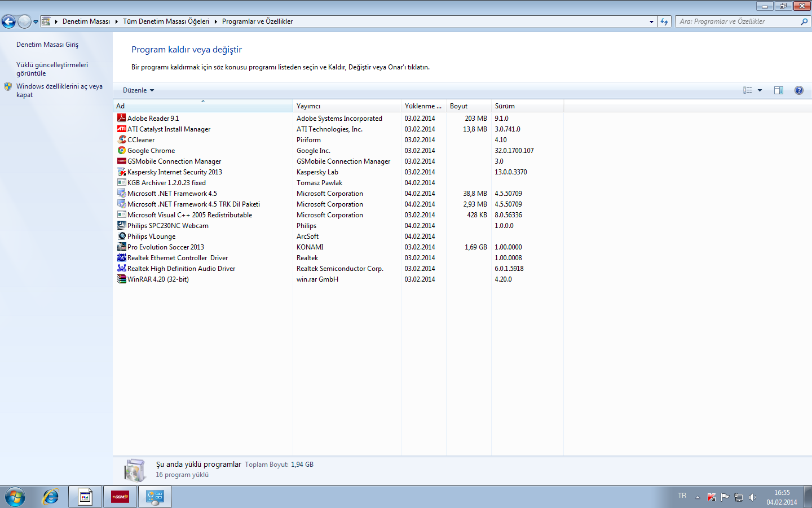The image size is (812, 508).
Task: Launch Internet Explorer from taskbar
Action: (51, 497)
